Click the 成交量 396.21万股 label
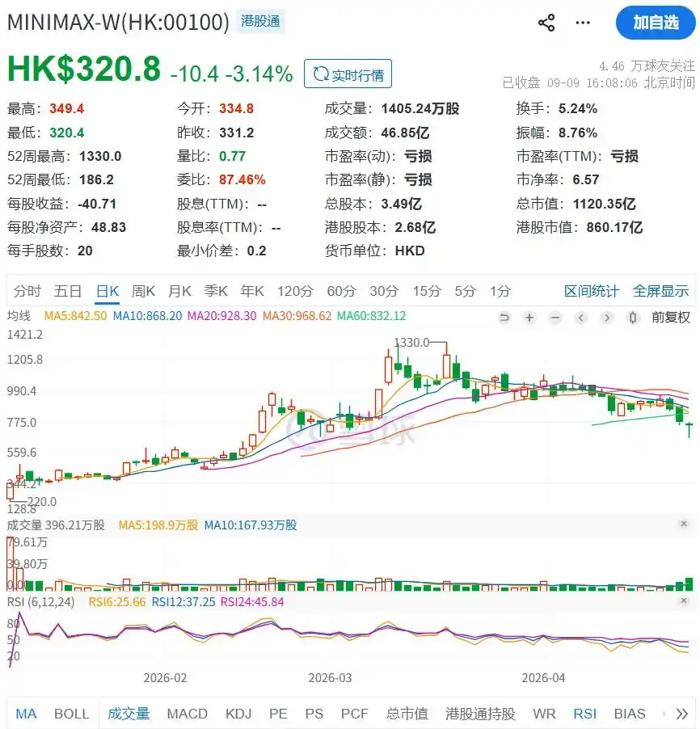The width and height of the screenshot is (700, 729). coord(56,525)
